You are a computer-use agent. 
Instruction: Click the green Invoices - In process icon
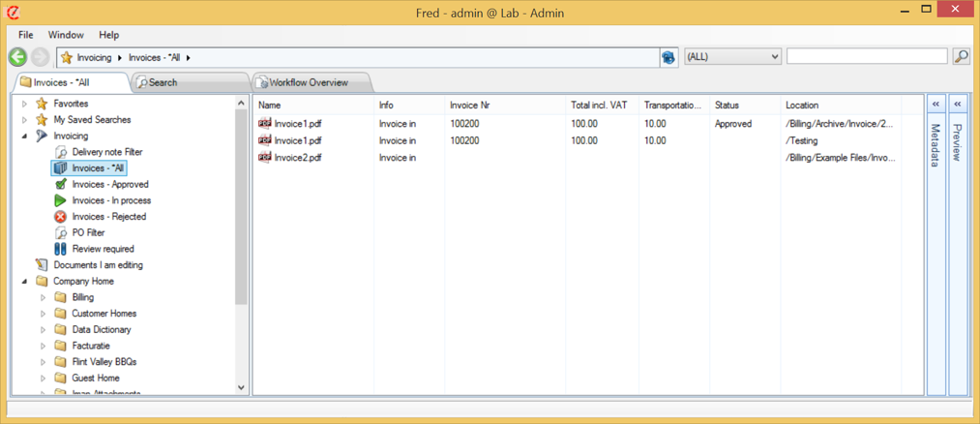pyautogui.click(x=60, y=200)
